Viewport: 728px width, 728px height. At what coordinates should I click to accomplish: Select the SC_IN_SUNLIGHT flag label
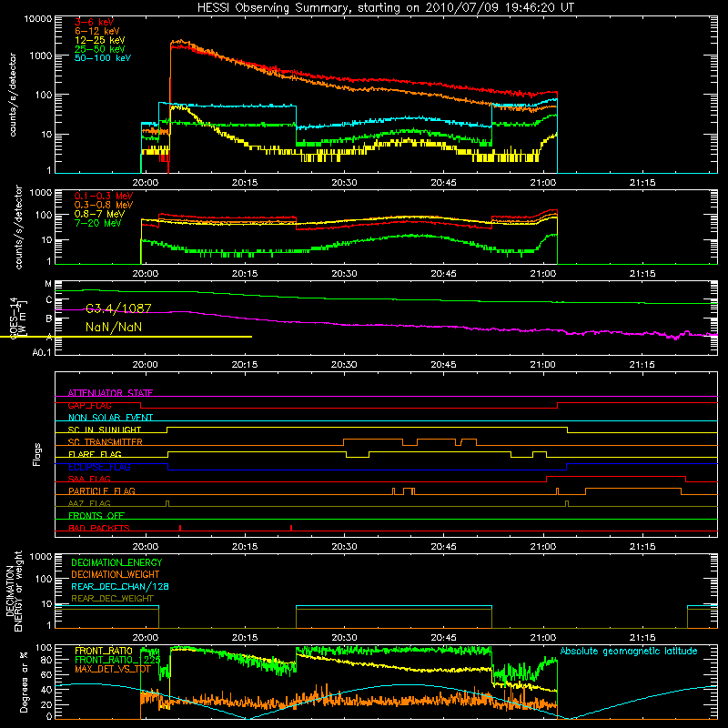tap(105, 430)
